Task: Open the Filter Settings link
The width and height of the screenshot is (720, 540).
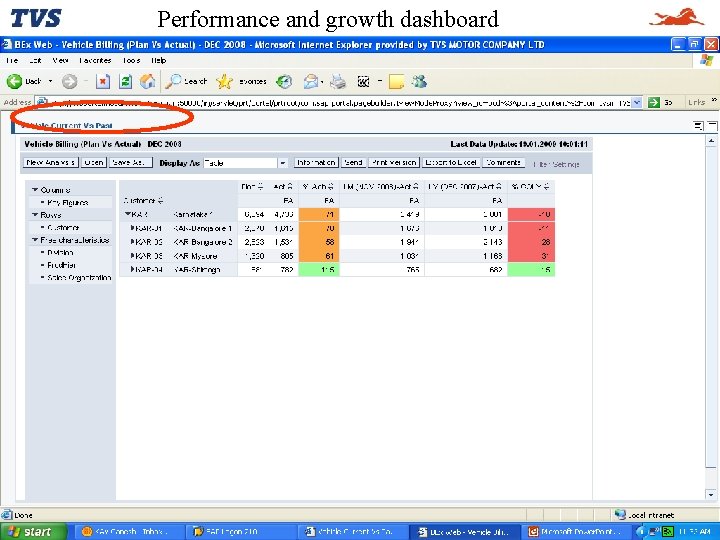Action: pyautogui.click(x=556, y=164)
